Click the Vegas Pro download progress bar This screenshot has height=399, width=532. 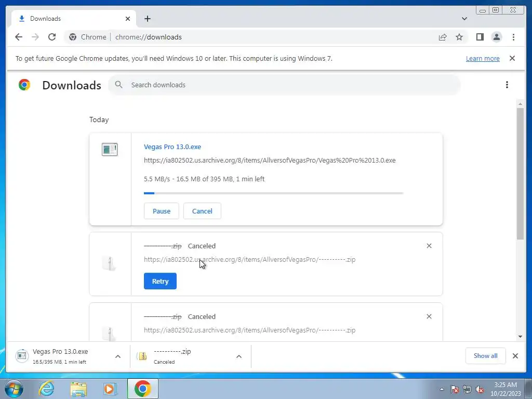point(273,193)
